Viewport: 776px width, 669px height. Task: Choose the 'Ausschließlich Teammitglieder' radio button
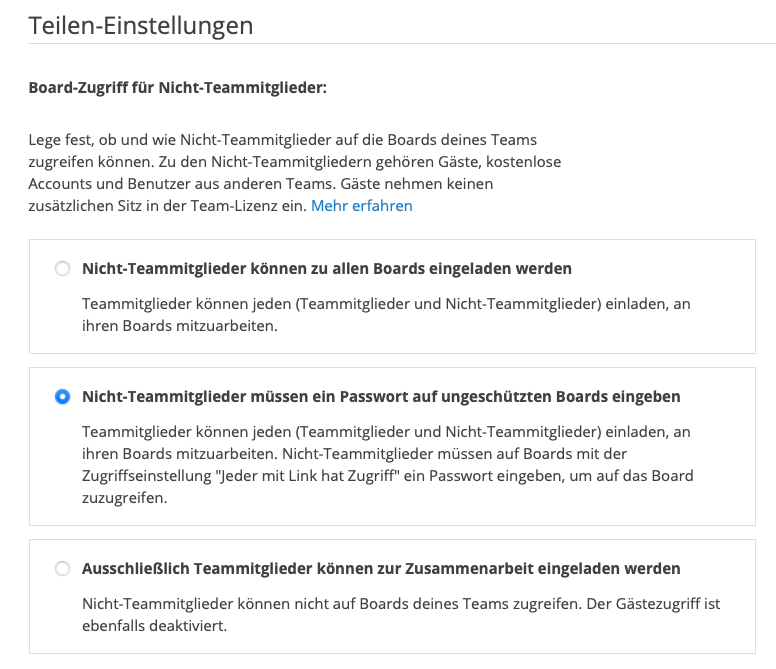(62, 569)
